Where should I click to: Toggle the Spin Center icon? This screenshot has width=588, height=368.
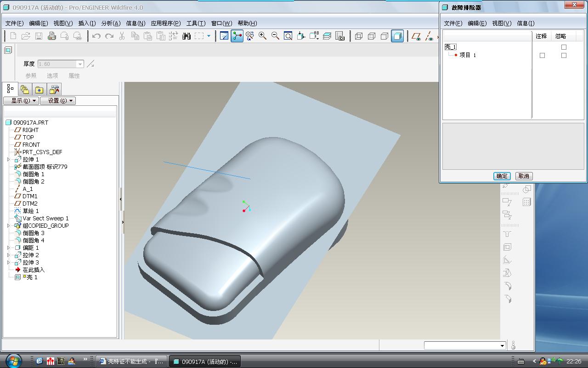click(237, 36)
